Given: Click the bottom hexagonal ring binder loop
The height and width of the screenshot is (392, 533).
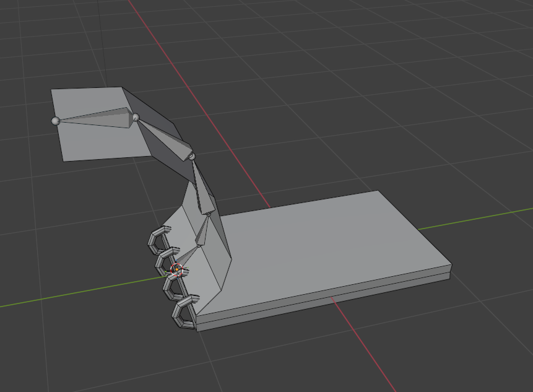Looking at the screenshot, I should pyautogui.click(x=184, y=311).
